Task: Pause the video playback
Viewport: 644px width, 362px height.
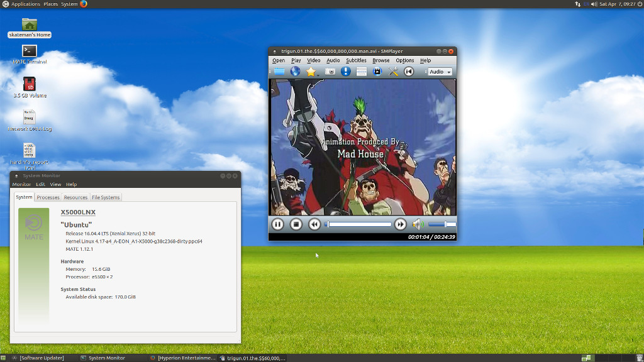Action: point(277,224)
